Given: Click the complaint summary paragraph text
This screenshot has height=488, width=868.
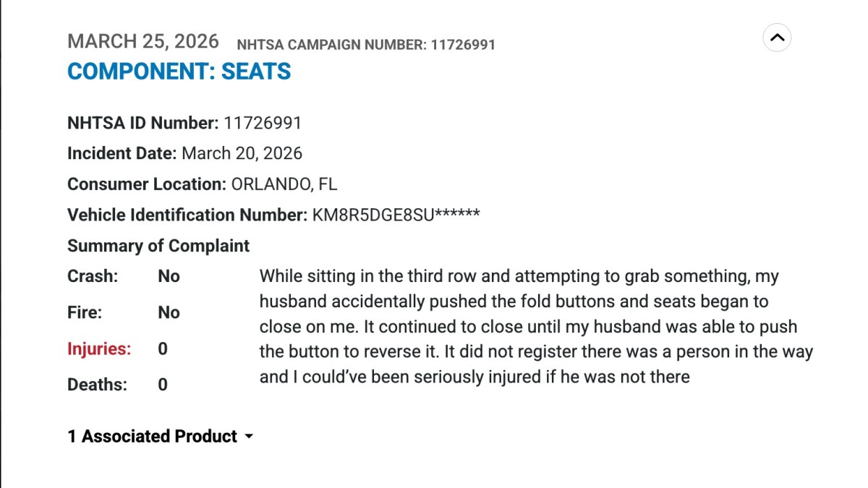Looking at the screenshot, I should (535, 326).
